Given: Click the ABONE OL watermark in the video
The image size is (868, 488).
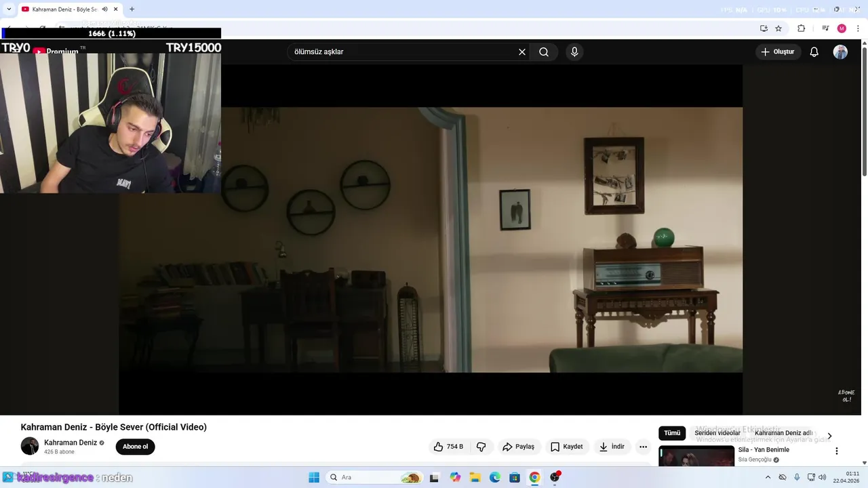Looking at the screenshot, I should (846, 396).
